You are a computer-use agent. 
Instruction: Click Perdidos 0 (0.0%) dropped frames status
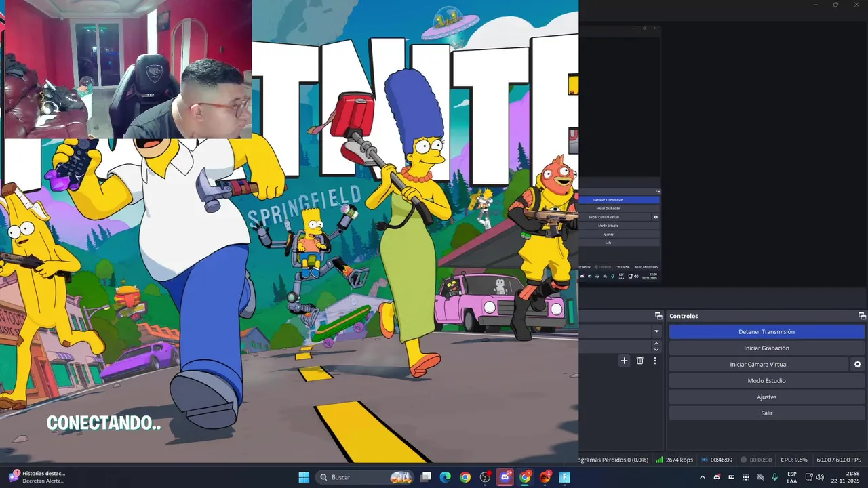click(614, 460)
